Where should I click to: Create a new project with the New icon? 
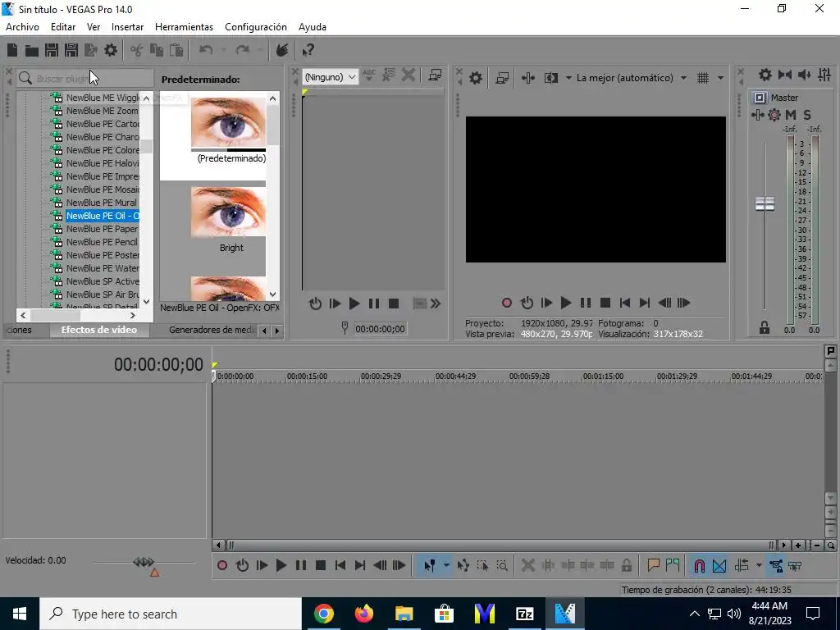click(12, 50)
